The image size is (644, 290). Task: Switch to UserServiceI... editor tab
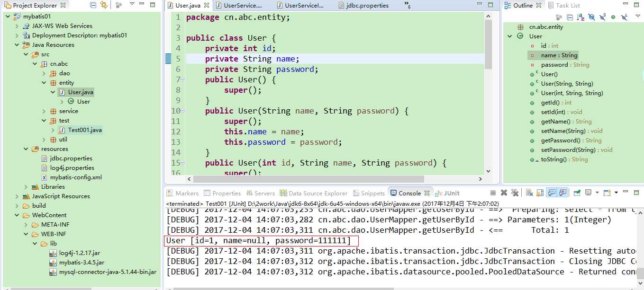tap(301, 6)
